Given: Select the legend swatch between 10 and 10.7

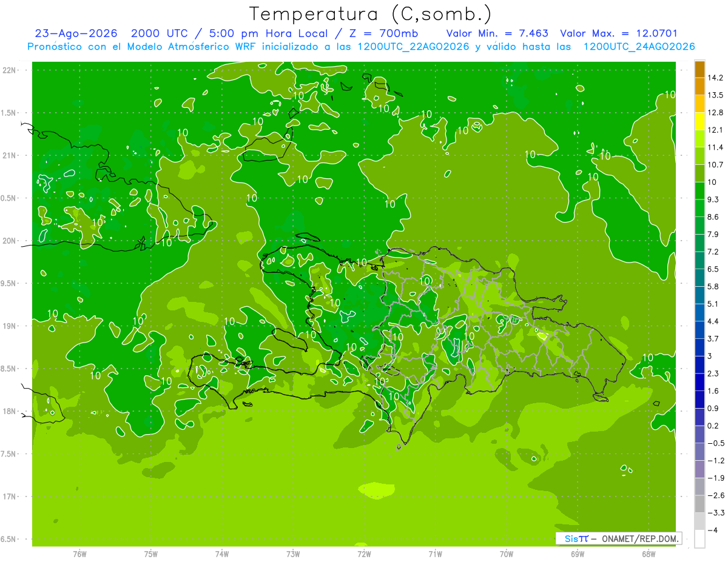Looking at the screenshot, I should (699, 173).
